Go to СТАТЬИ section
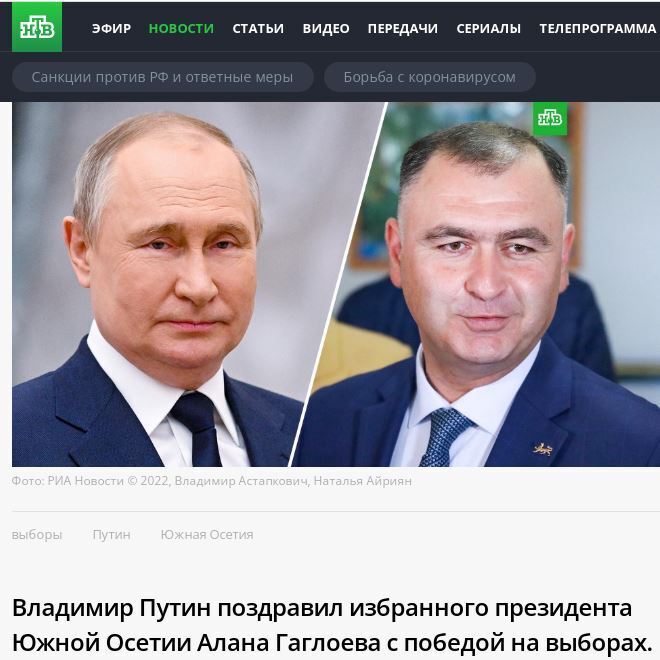 [258, 28]
